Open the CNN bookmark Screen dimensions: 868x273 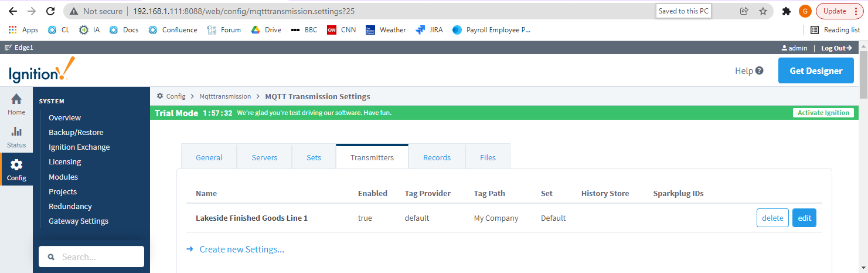[x=341, y=30]
